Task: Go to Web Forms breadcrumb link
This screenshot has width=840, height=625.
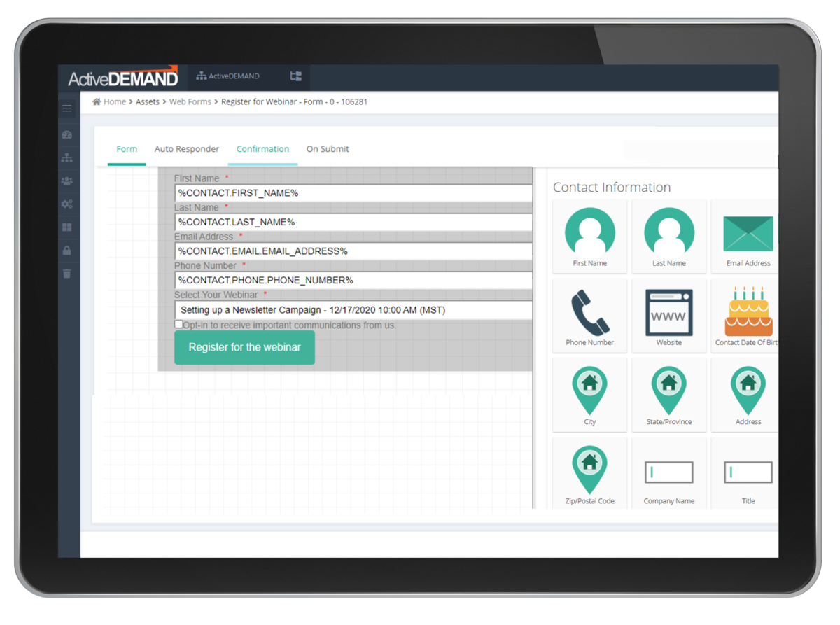Action: (x=190, y=102)
